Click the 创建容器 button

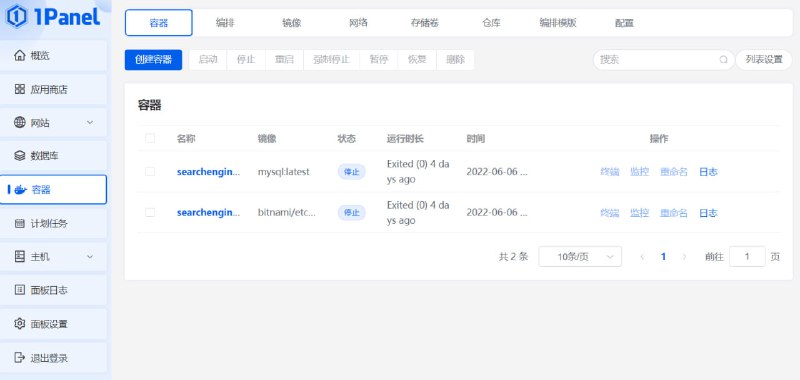[153, 60]
